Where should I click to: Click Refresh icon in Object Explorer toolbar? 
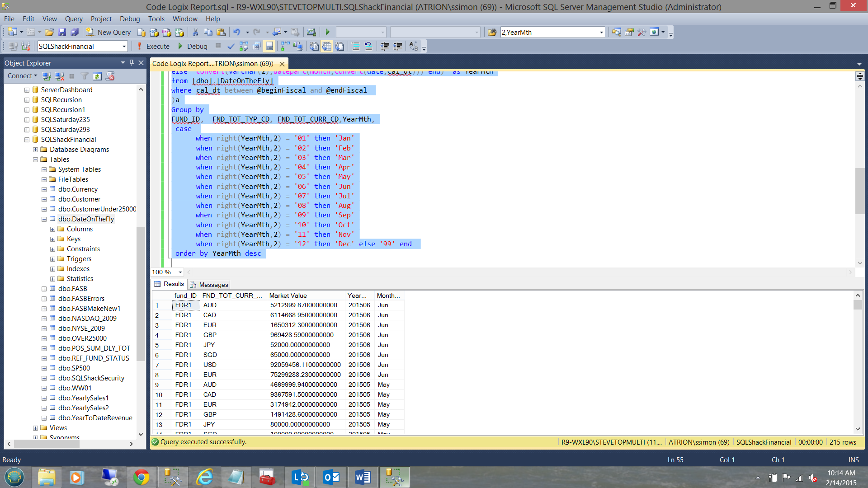[x=97, y=76]
